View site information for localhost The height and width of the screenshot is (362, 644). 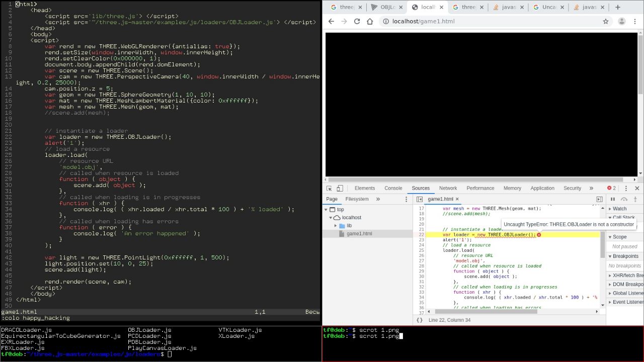386,22
